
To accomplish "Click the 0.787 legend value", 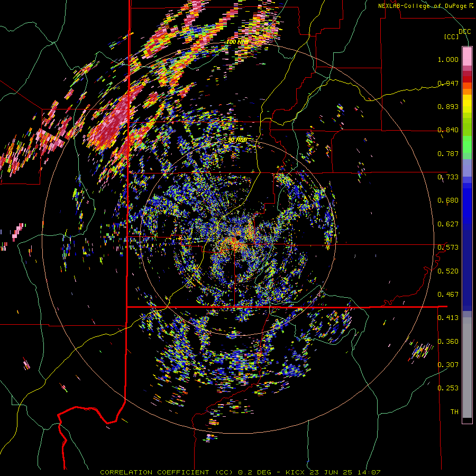I will (448, 153).
